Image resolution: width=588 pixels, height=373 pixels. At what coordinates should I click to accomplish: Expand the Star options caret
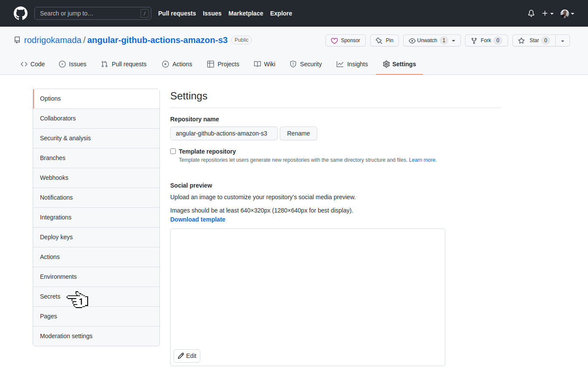(563, 40)
